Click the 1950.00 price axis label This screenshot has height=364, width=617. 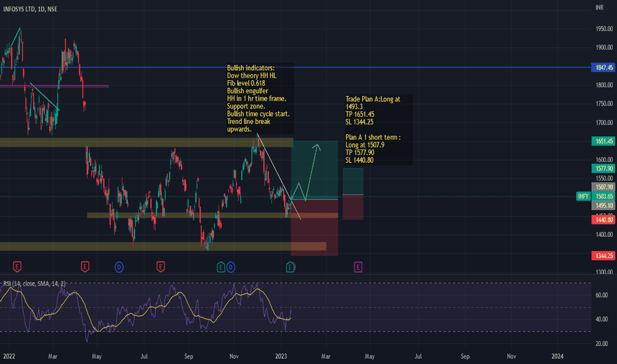click(604, 28)
